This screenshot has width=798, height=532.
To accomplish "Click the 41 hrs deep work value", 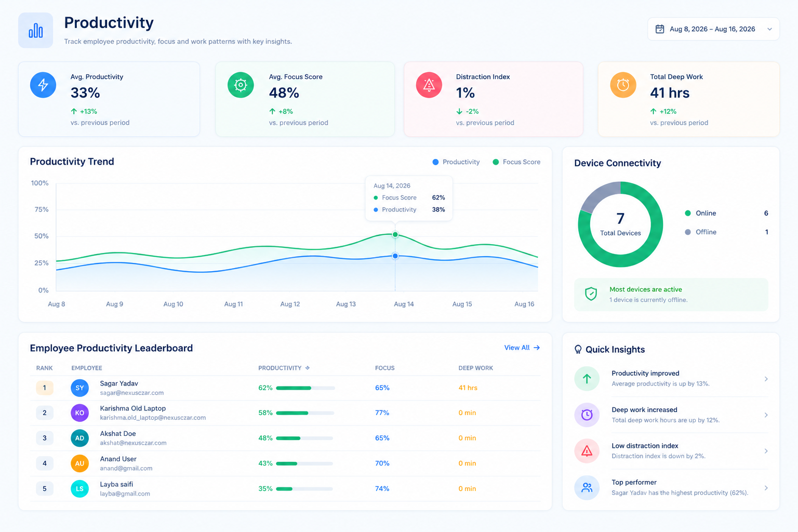I will pyautogui.click(x=468, y=388).
